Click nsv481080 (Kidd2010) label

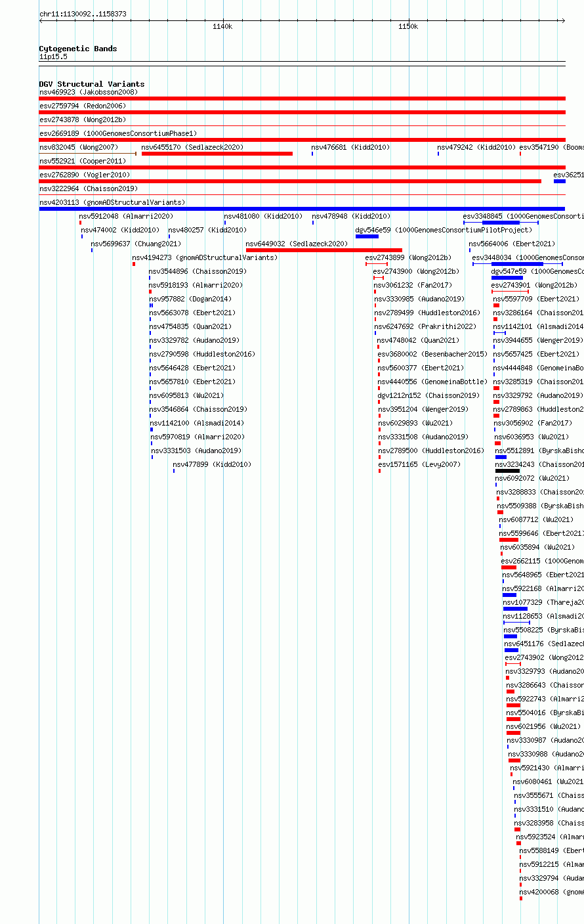(263, 216)
